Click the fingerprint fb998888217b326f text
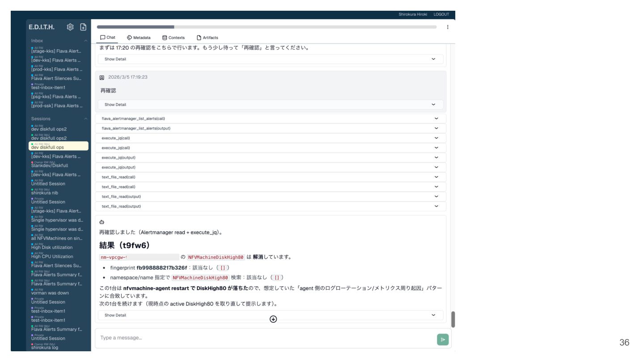Viewport: 644px width, 362px height. click(148, 268)
